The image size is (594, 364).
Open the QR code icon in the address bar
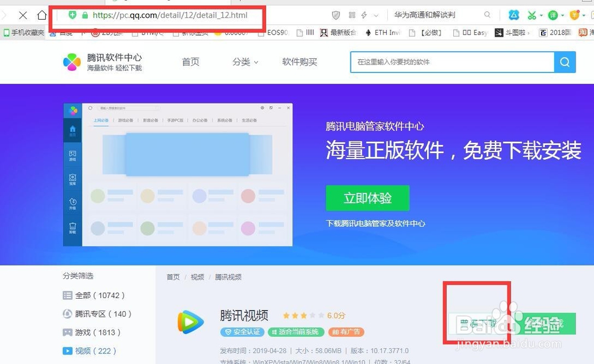pos(352,15)
